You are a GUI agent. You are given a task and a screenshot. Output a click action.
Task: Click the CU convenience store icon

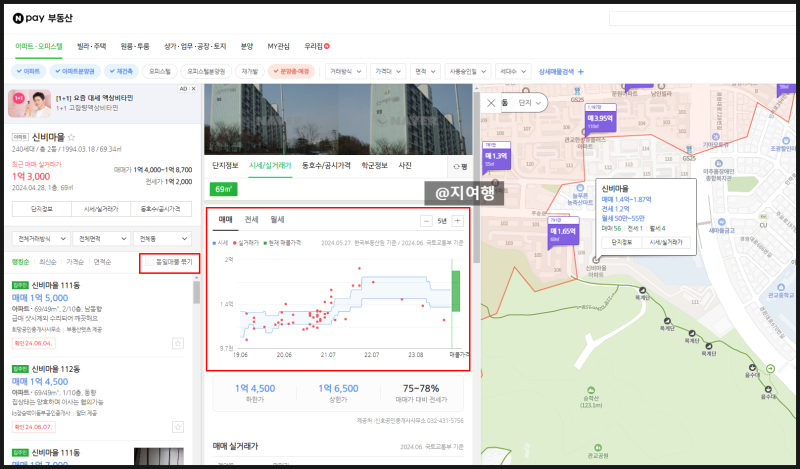click(763, 217)
